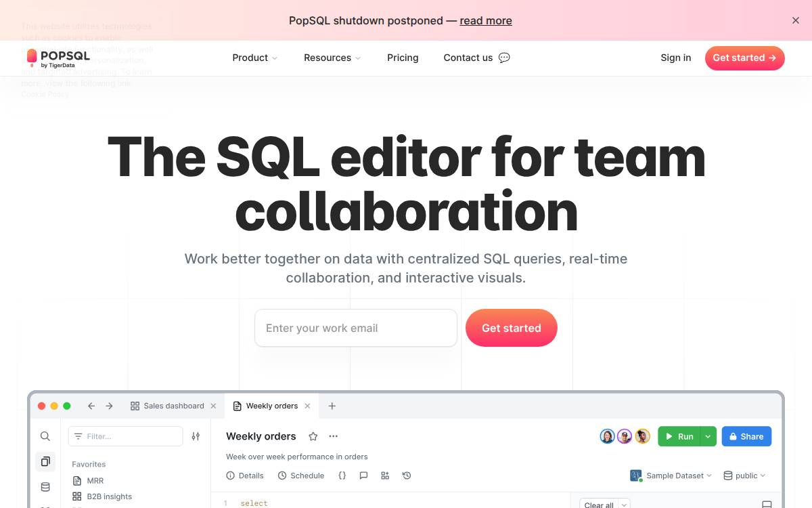The image size is (812, 508).
Task: Add a new tab with the plus icon
Action: (x=332, y=406)
